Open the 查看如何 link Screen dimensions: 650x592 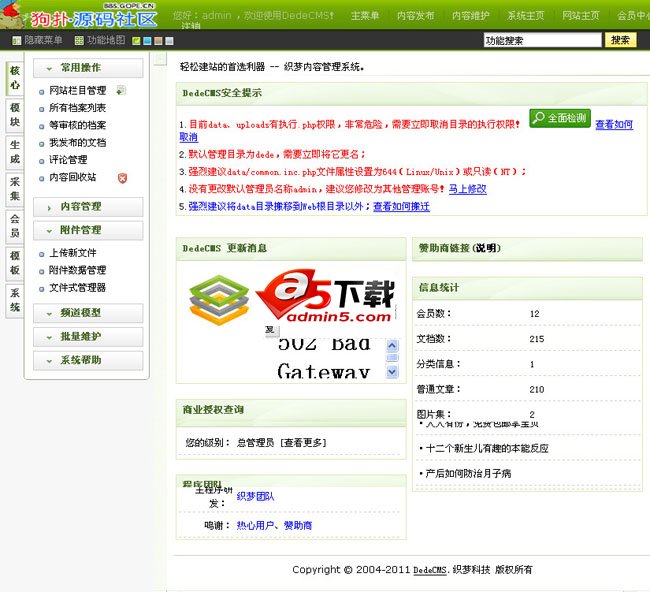point(614,124)
